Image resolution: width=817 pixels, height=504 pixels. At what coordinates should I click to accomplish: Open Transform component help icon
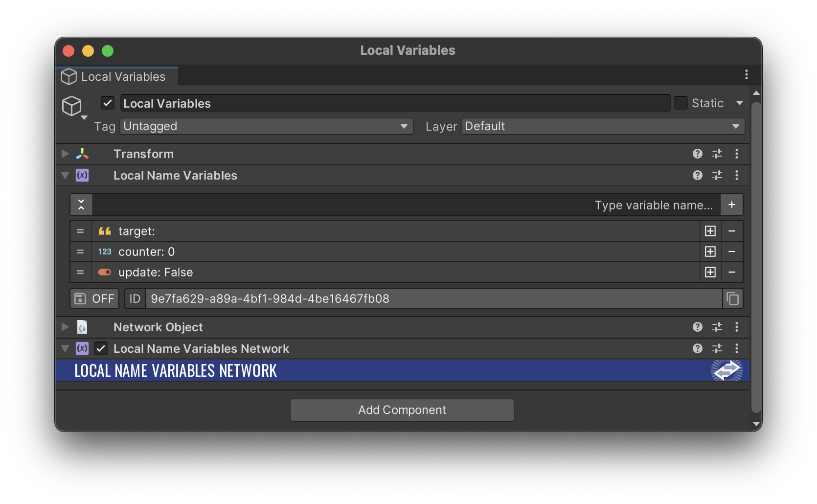698,154
